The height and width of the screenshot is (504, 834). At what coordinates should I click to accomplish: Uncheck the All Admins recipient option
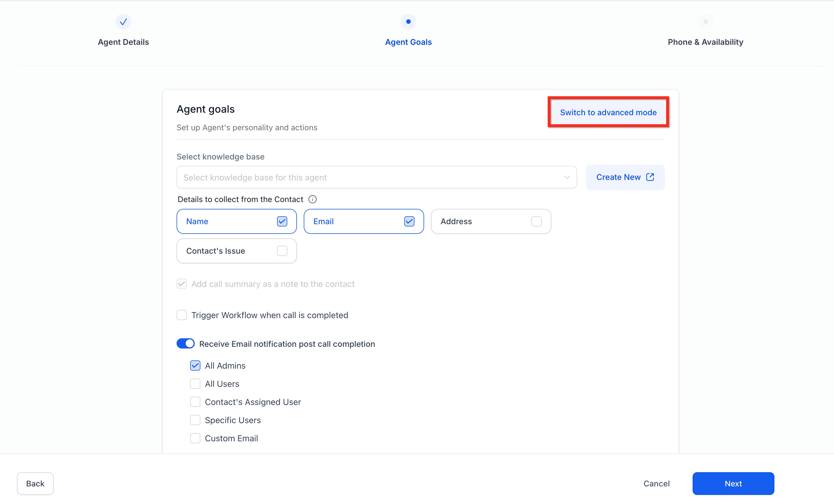(195, 366)
